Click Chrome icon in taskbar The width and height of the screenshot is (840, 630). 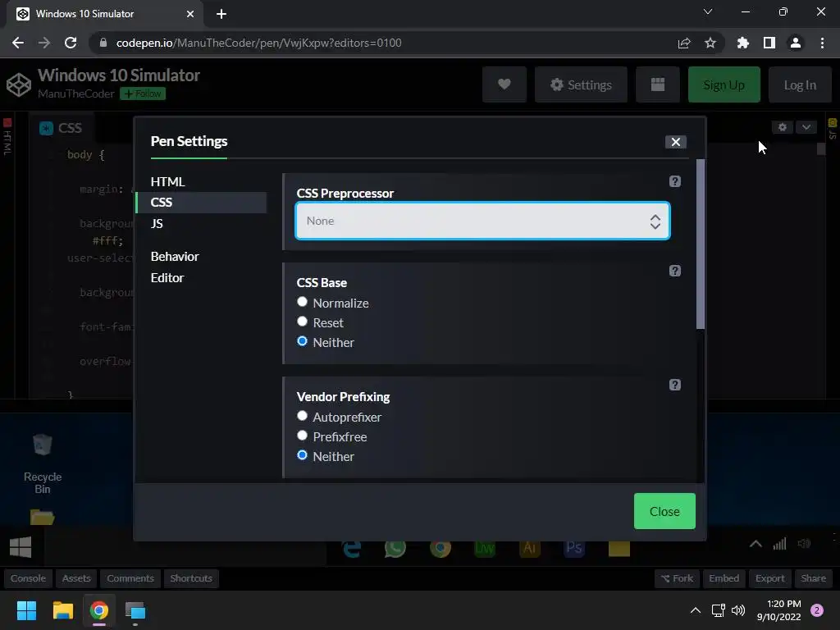99,610
